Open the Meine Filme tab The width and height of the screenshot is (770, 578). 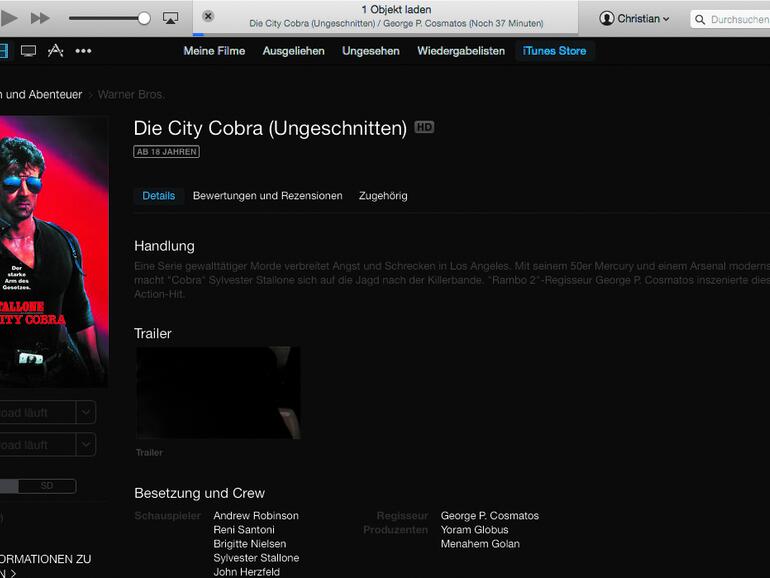point(214,51)
